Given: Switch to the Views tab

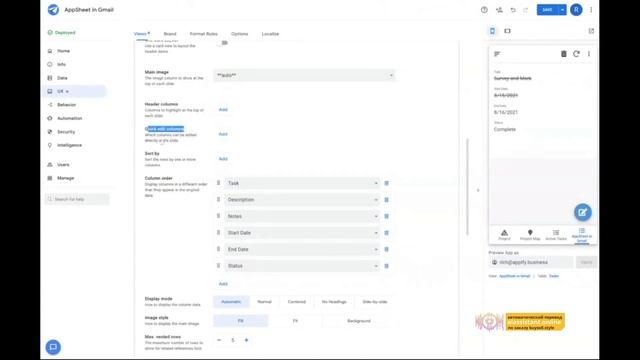Looking at the screenshot, I should click(x=142, y=34).
